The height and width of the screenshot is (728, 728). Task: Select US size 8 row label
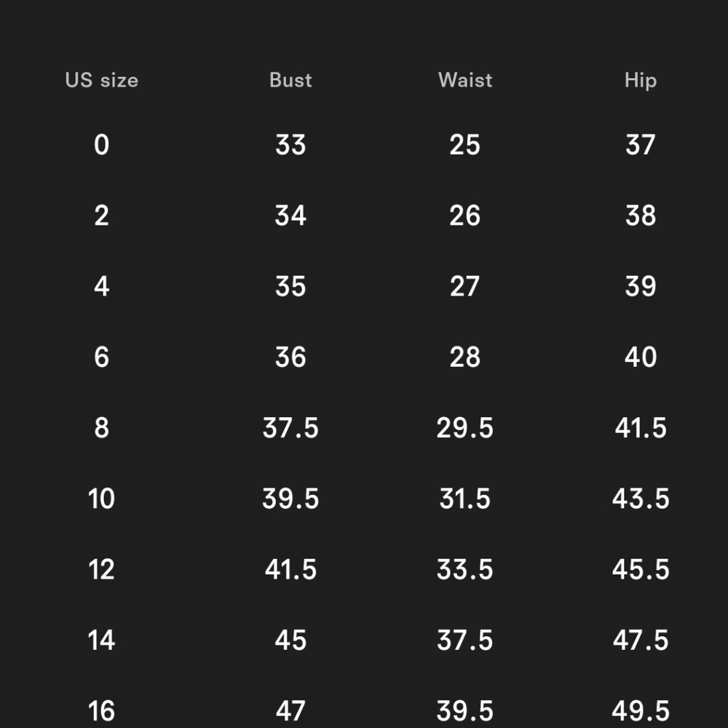coord(102,428)
